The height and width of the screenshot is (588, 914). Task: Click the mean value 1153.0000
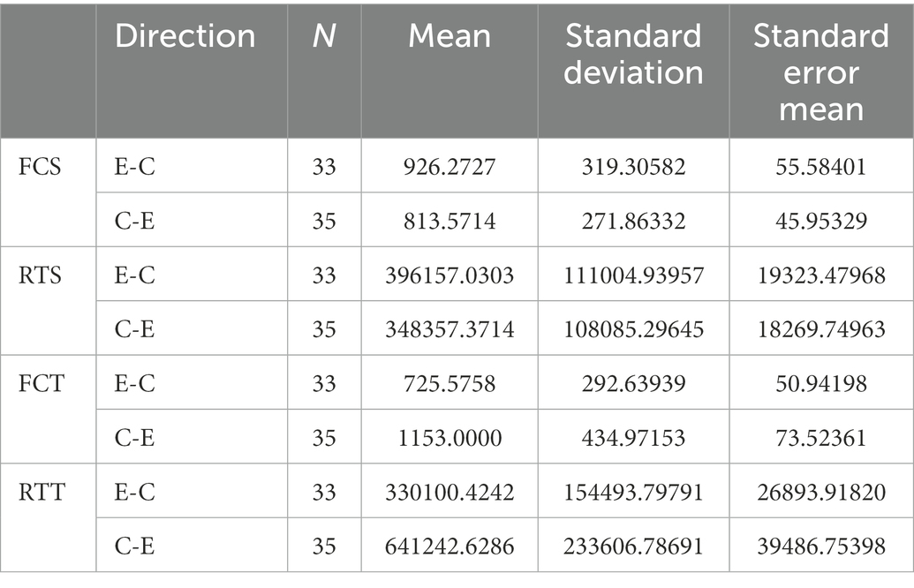click(x=449, y=438)
